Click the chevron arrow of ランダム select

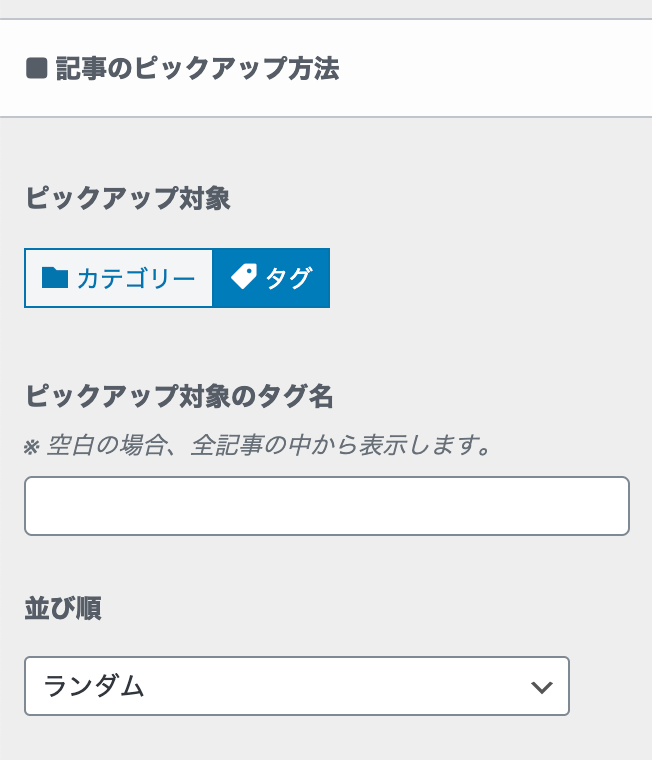tap(541, 687)
